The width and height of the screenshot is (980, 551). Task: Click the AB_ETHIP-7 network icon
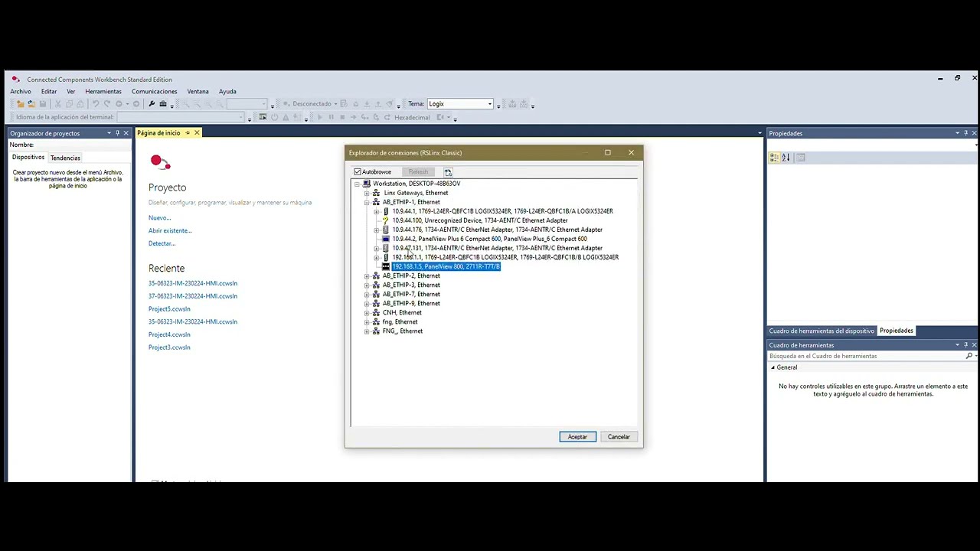[x=376, y=294]
